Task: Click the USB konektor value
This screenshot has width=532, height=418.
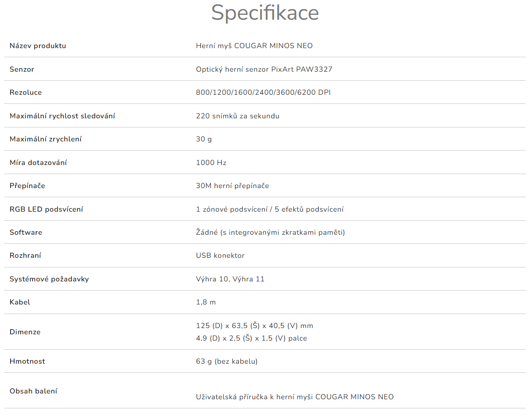Action: coord(220,255)
